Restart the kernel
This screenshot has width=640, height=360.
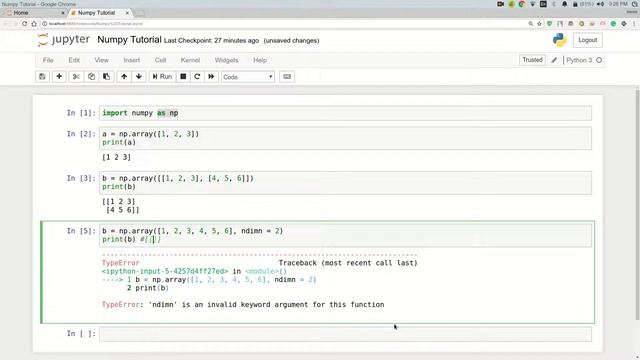point(197,77)
